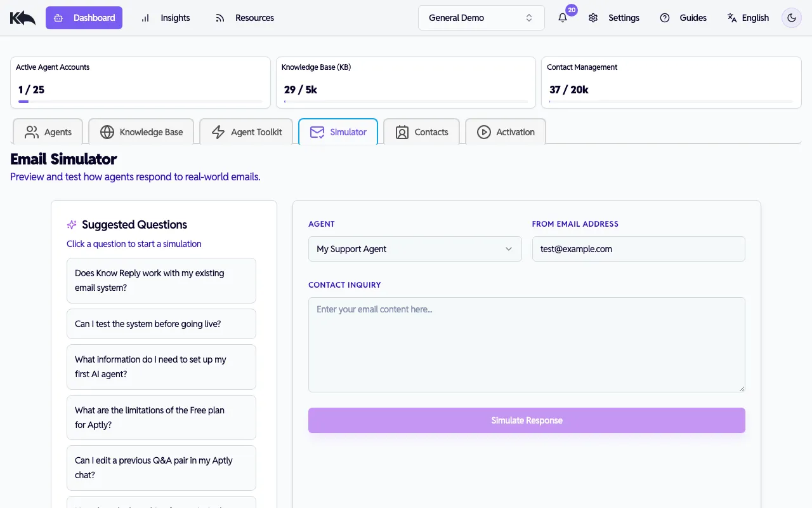
Task: Expand the My Support Agent dropdown
Action: click(415, 249)
